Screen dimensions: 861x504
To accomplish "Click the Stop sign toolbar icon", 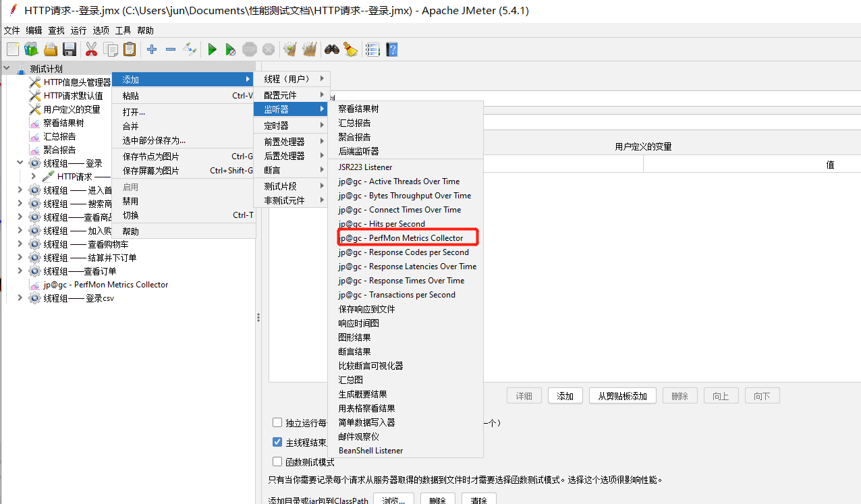I will (x=250, y=49).
